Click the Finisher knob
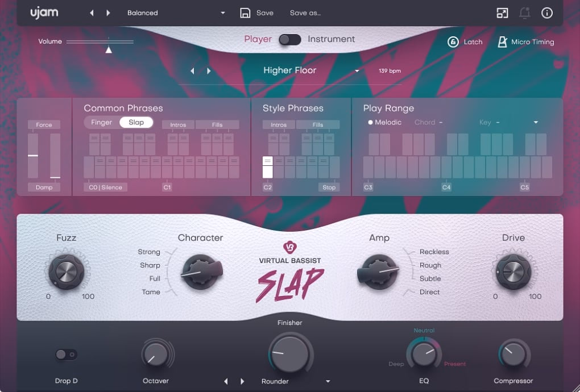 (x=289, y=353)
